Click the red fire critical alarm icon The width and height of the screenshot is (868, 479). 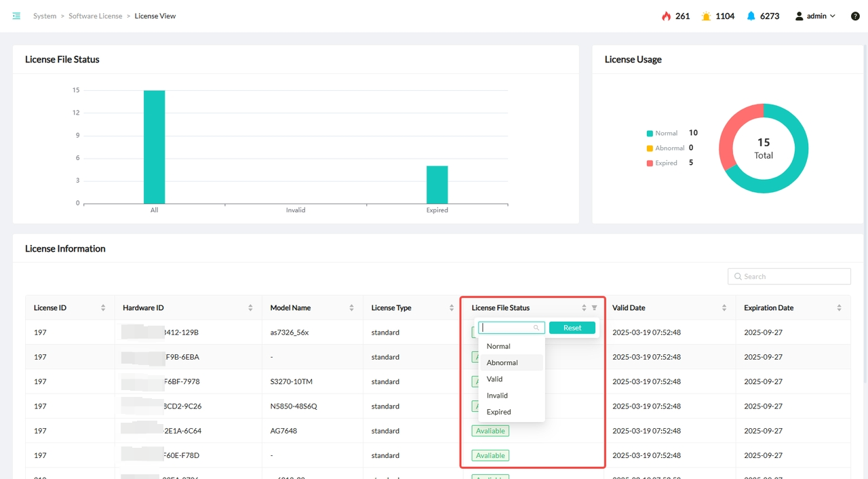(x=666, y=16)
